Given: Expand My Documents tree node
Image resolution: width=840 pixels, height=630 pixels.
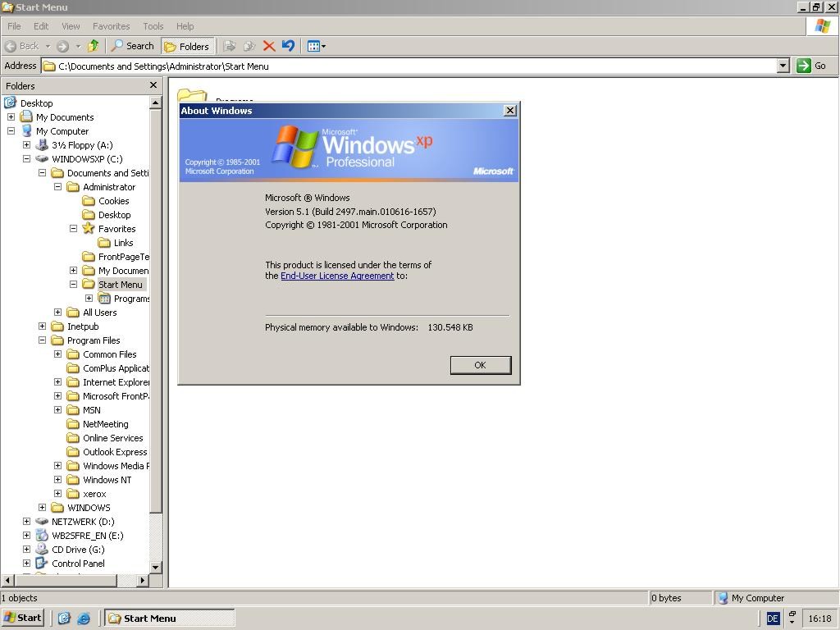Looking at the screenshot, I should 11,116.
